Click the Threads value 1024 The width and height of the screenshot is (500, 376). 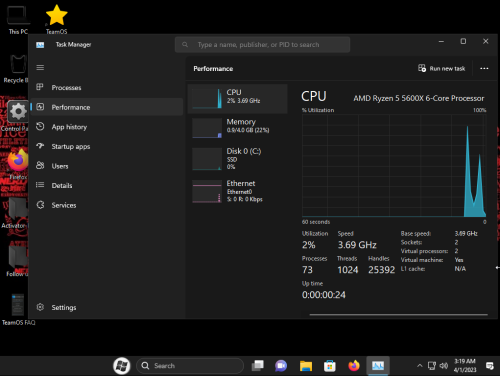(348, 270)
